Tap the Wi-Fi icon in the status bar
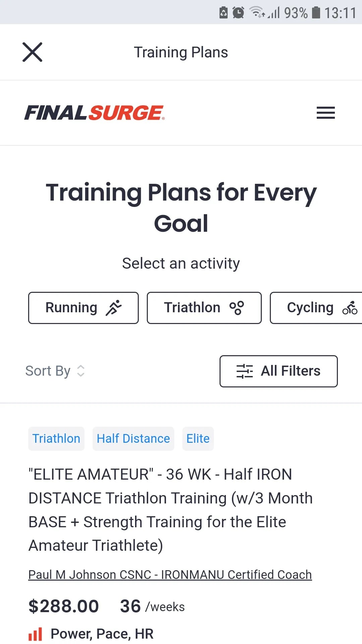 (x=257, y=13)
